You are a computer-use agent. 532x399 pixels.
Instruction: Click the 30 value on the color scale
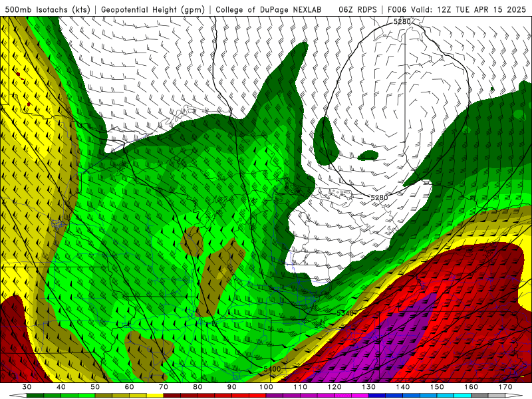[27, 387]
